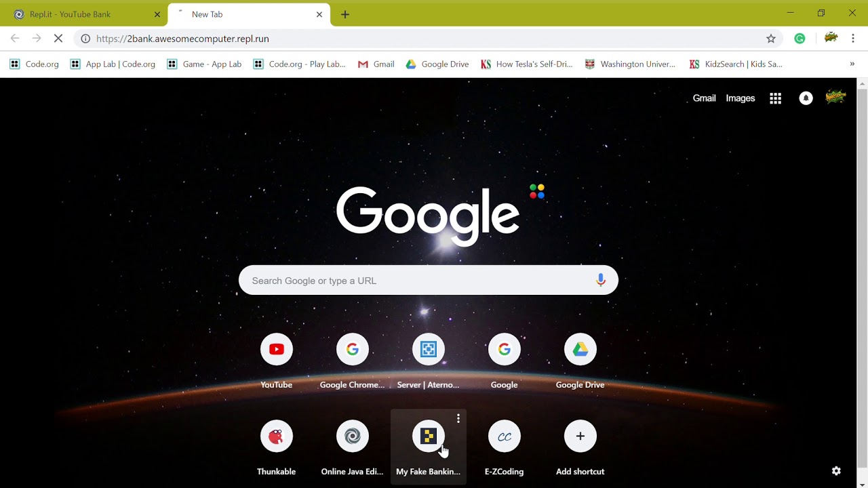
Task: Open the Gmail bookmark in bookmarks bar
Action: point(376,64)
